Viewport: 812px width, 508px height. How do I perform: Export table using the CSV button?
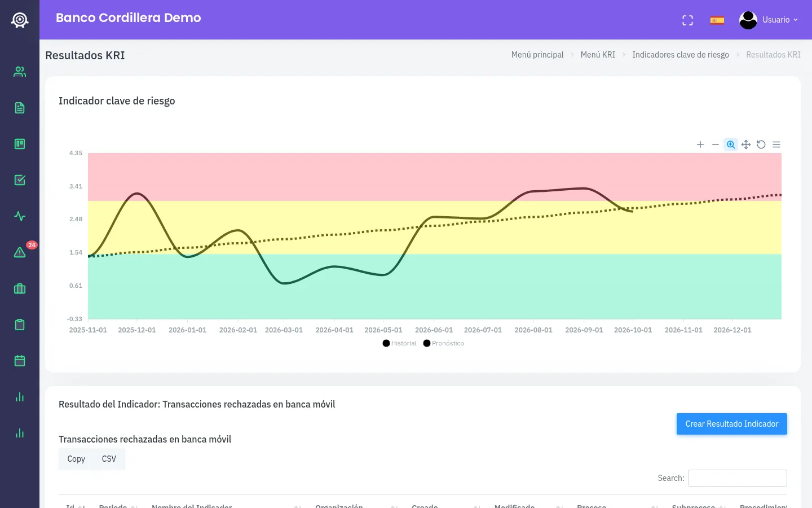109,459
